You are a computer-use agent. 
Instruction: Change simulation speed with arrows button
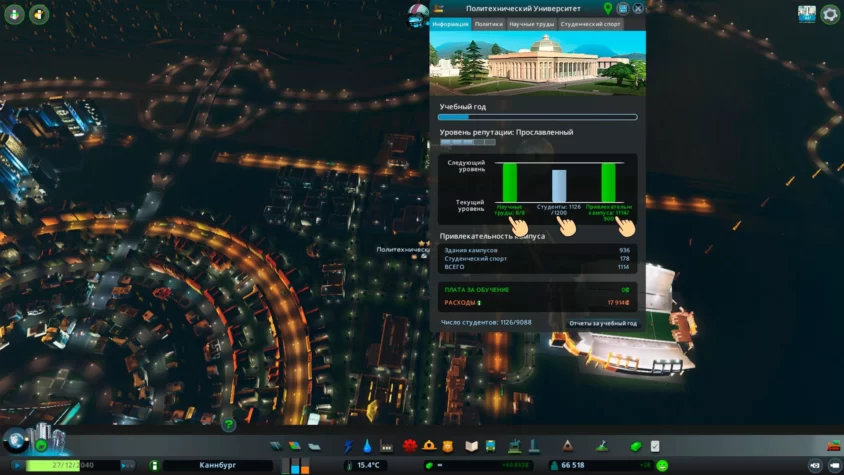[x=127, y=465]
